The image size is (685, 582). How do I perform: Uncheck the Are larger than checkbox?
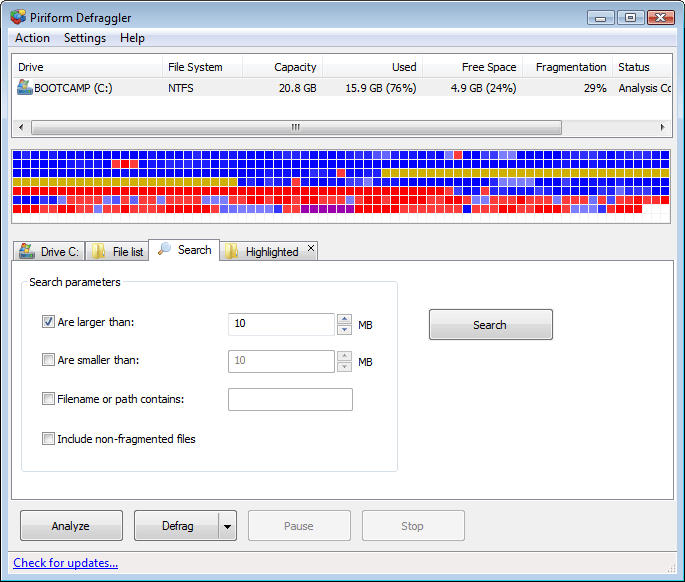coord(48,322)
